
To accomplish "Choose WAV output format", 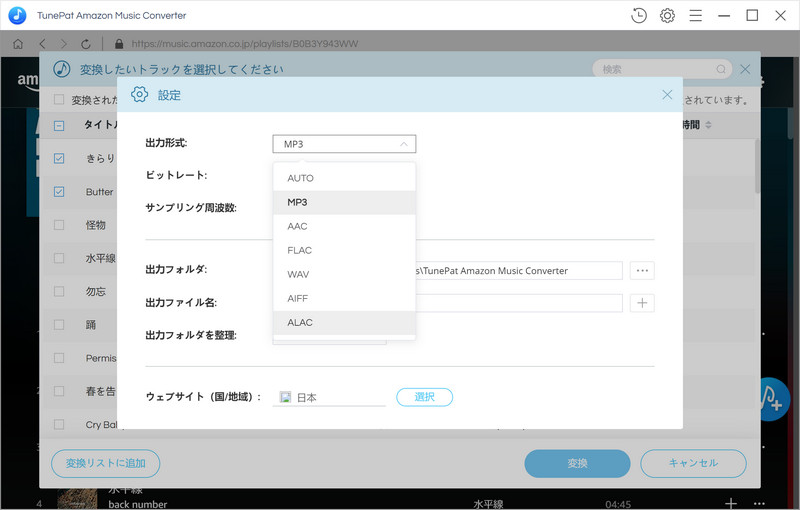I will click(x=344, y=274).
